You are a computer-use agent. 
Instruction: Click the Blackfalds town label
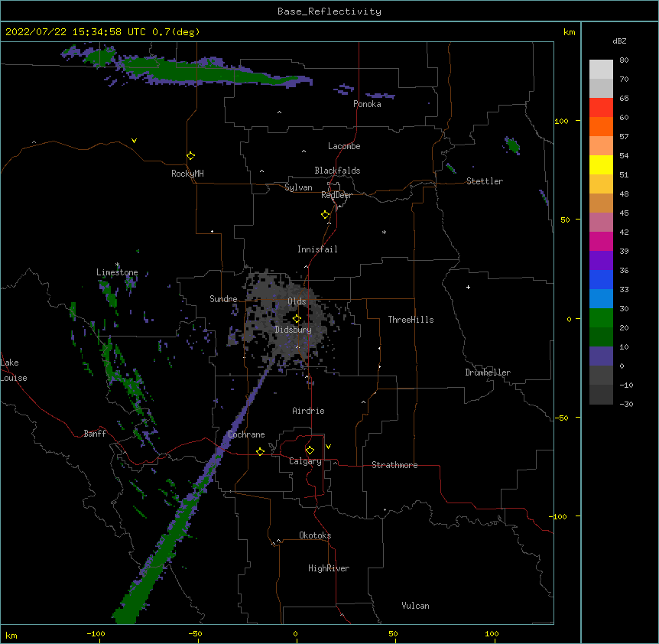point(337,171)
